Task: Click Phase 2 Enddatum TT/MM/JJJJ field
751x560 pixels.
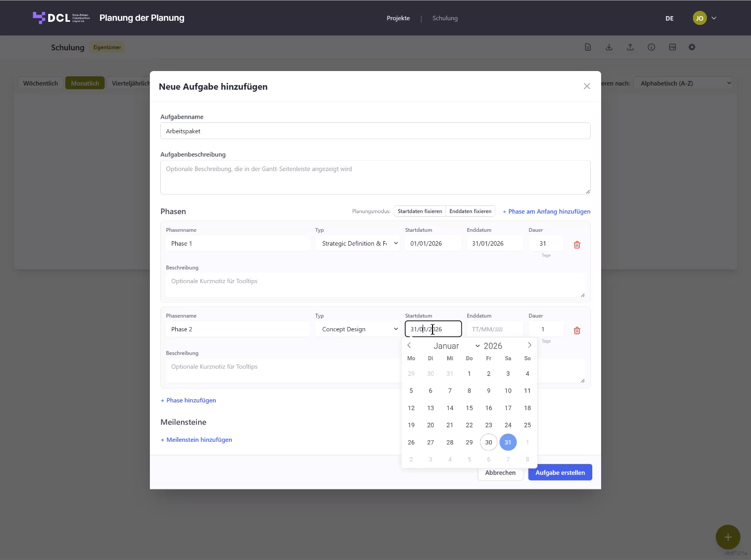Action: coord(495,329)
